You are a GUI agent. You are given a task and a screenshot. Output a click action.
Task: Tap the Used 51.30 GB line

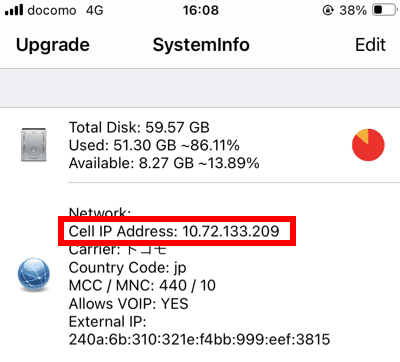[154, 145]
